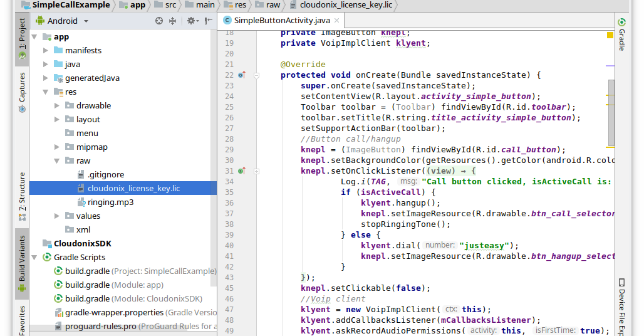Collapse the Gradle Scripts node

click(x=34, y=258)
